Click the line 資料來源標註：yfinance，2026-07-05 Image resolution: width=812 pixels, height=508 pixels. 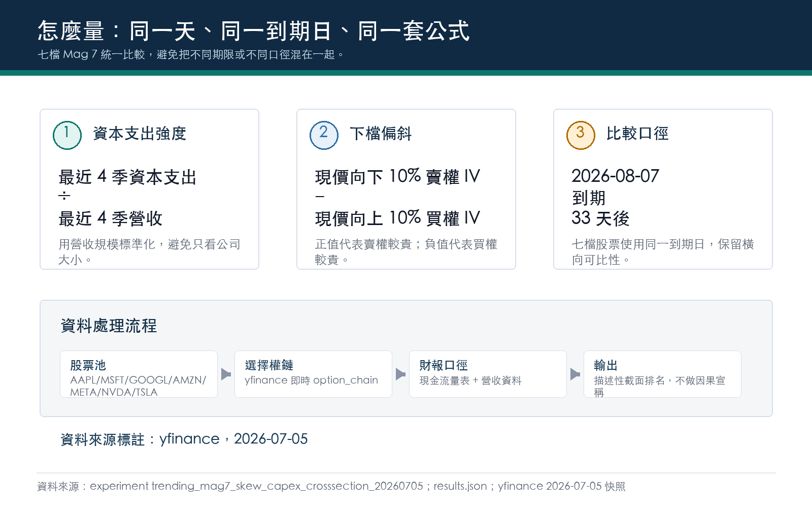[184, 439]
